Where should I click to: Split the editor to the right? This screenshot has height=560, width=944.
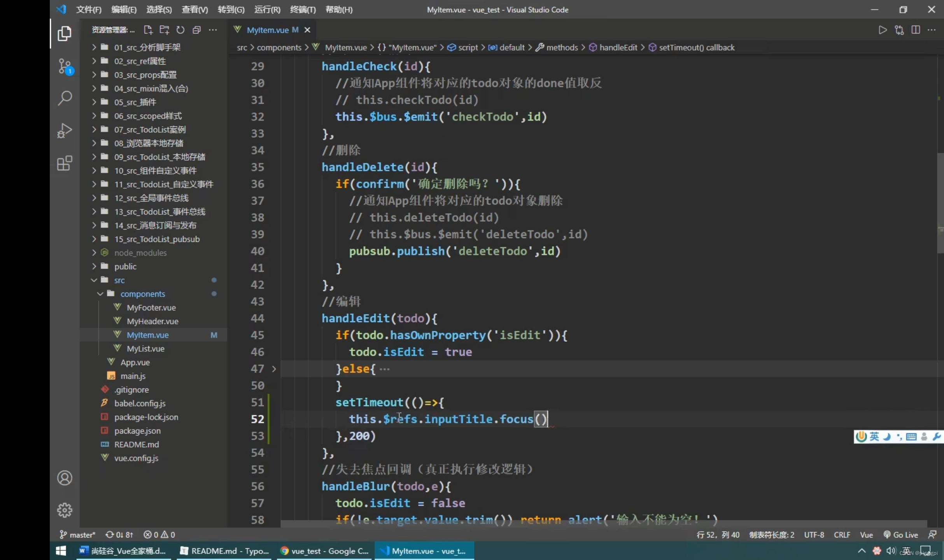pyautogui.click(x=916, y=30)
